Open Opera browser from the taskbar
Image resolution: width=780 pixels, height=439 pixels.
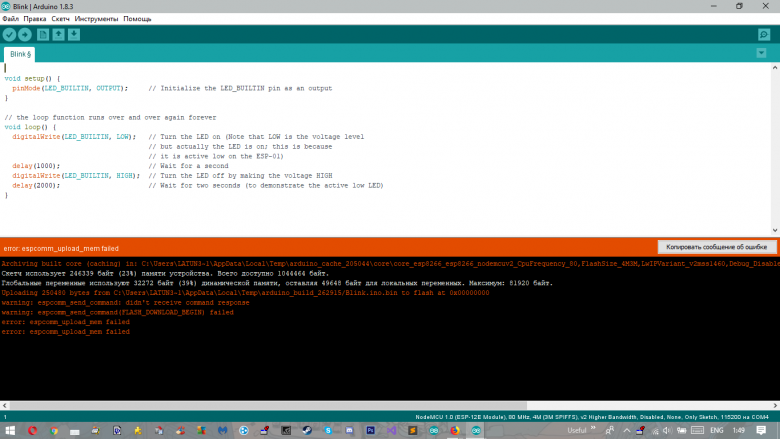(x=32, y=431)
